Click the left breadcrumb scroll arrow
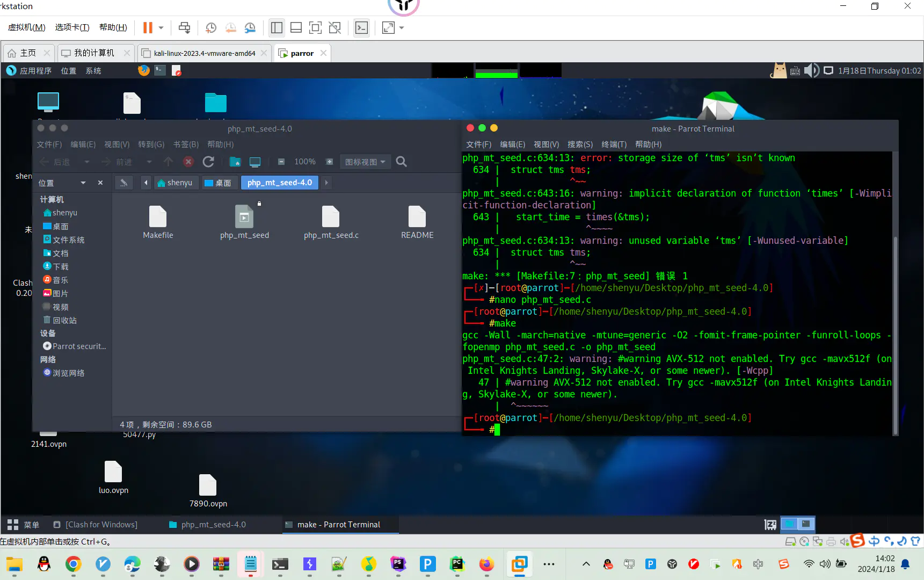The width and height of the screenshot is (924, 580). (x=146, y=183)
